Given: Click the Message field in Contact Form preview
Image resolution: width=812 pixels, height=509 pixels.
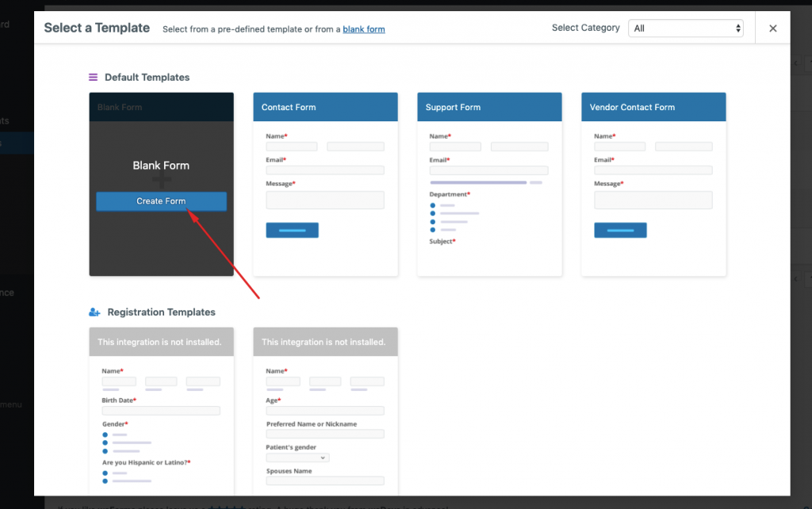Looking at the screenshot, I should coord(325,200).
